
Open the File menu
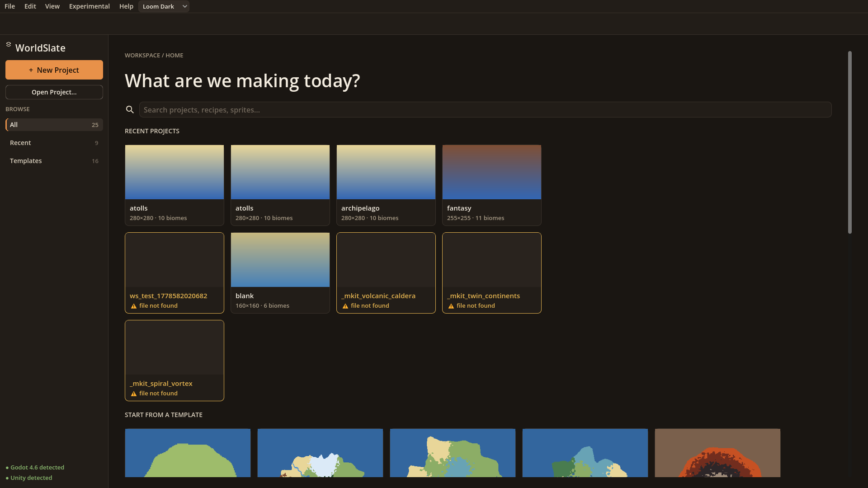tap(9, 6)
